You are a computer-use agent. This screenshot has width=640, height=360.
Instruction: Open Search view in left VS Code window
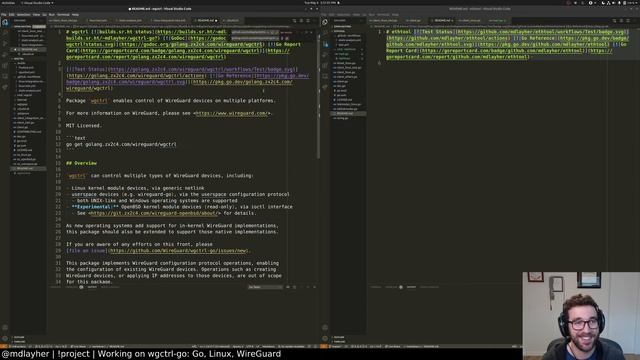coord(5,33)
